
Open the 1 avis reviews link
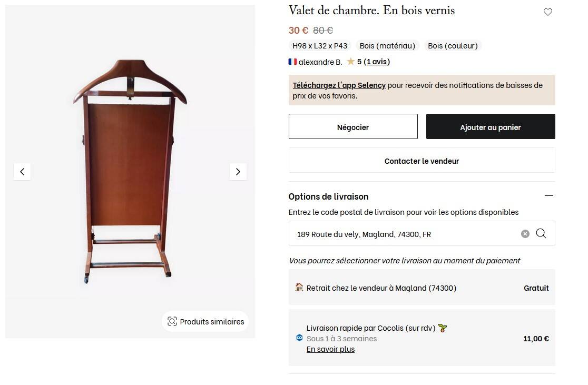click(377, 62)
